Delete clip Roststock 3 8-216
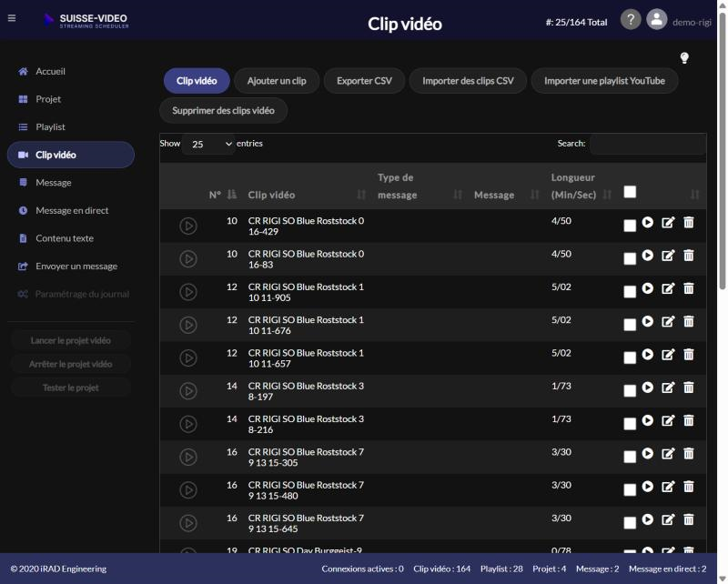The height and width of the screenshot is (584, 728). click(x=689, y=420)
